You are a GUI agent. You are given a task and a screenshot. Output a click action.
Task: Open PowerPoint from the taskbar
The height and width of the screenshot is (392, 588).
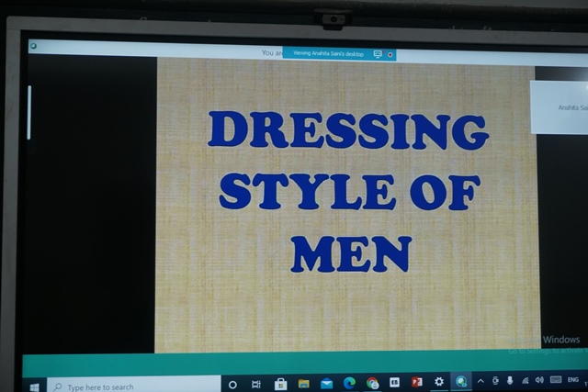click(416, 382)
